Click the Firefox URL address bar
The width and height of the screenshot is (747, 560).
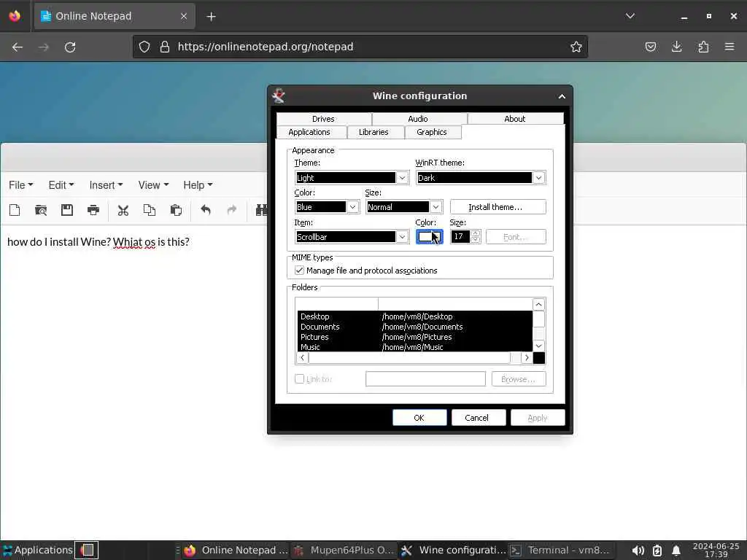coord(360,47)
